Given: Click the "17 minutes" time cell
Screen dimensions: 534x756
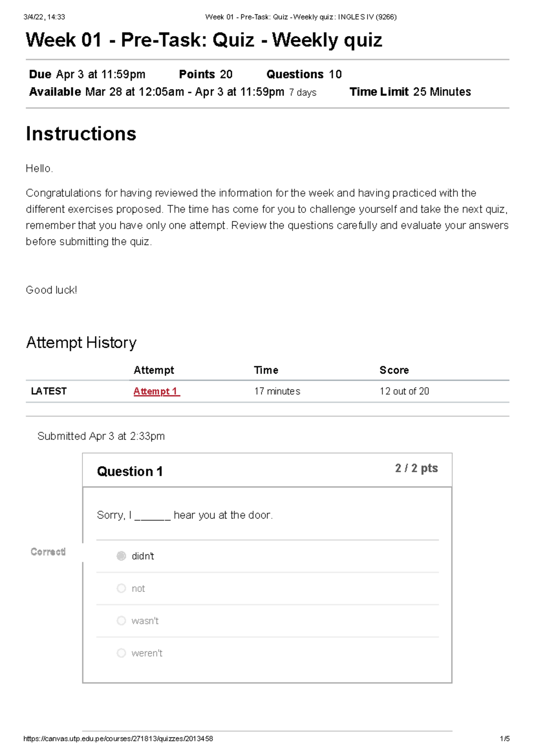Looking at the screenshot, I should click(x=277, y=391).
